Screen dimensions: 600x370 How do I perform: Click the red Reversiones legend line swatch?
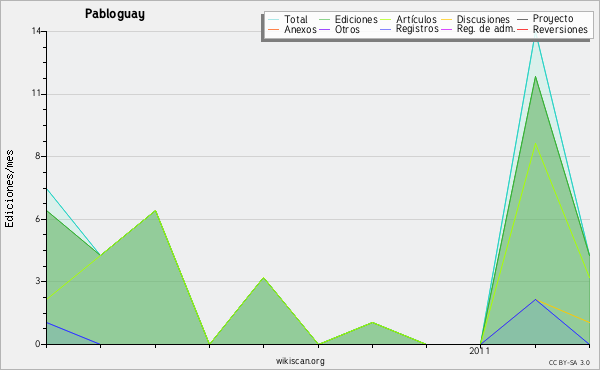[x=522, y=29]
